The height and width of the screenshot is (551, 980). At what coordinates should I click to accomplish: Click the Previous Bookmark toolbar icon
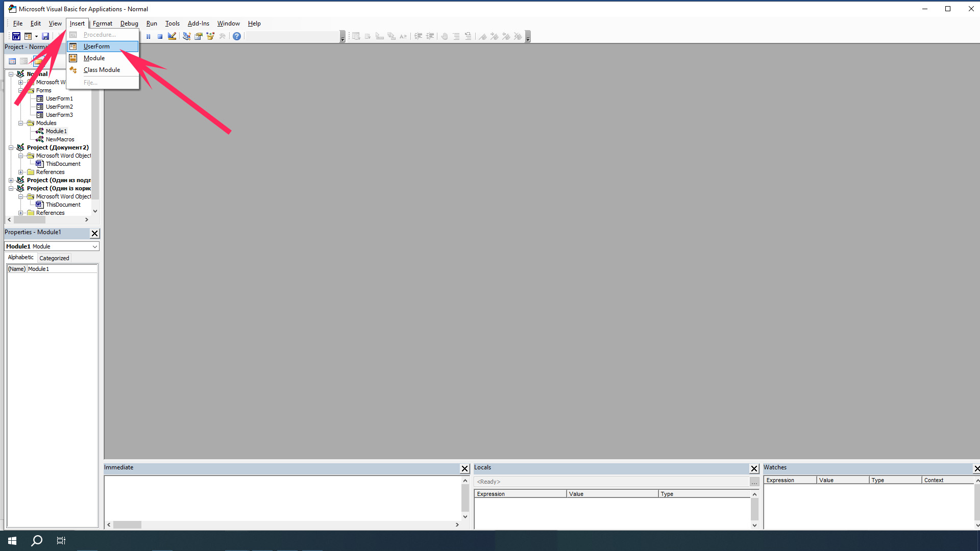pos(506,36)
